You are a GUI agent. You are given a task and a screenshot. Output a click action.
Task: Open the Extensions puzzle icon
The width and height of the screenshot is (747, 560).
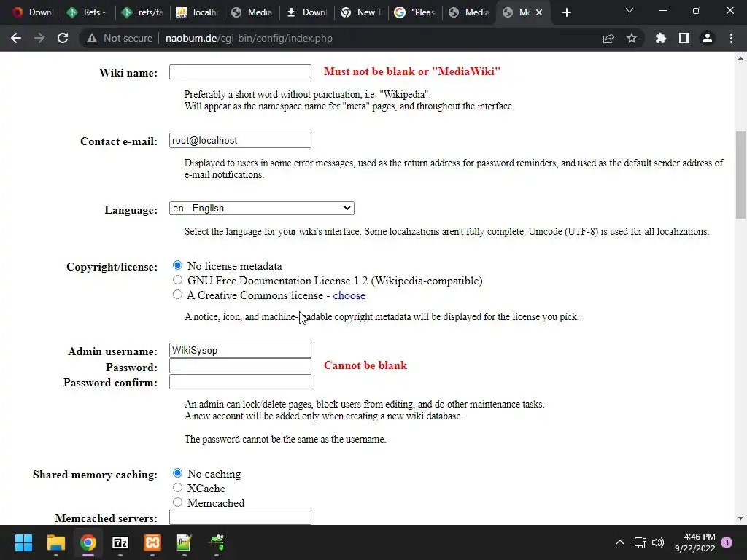pos(661,38)
